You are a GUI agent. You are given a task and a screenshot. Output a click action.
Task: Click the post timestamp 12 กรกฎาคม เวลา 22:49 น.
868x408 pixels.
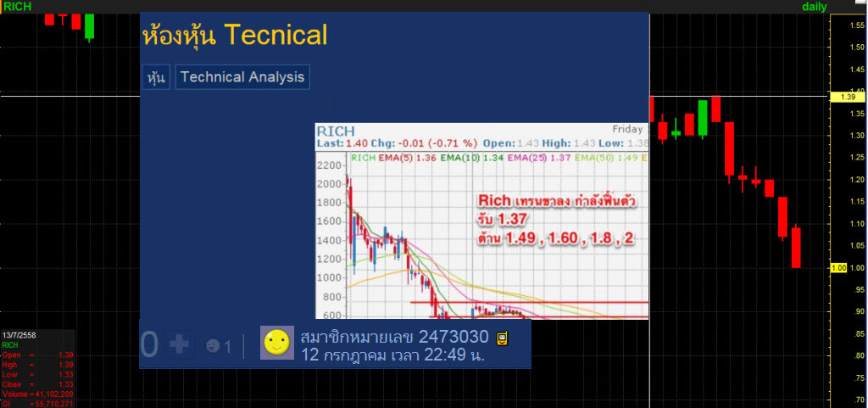[x=393, y=355]
